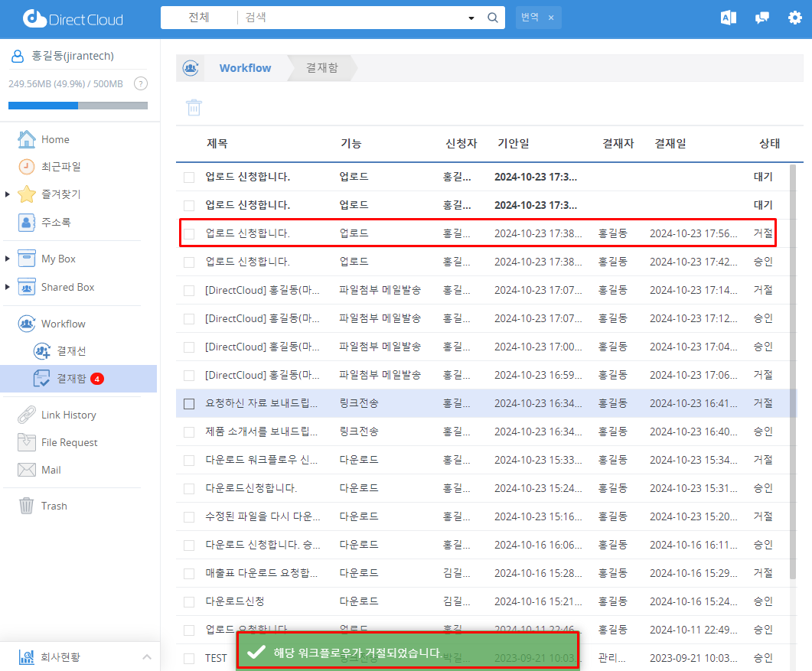Open the chat messages icon in header
This screenshot has height=671, width=812.
761,18
